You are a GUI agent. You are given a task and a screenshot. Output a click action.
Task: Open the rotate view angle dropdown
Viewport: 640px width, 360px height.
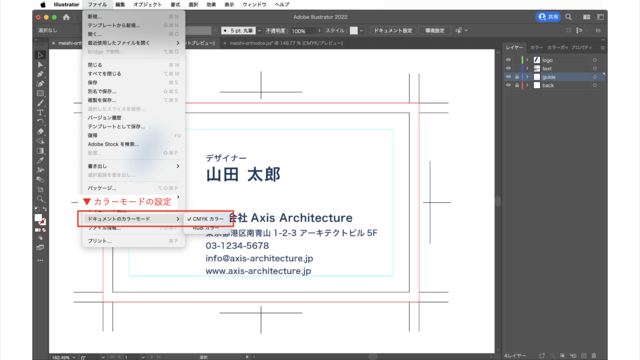click(102, 358)
